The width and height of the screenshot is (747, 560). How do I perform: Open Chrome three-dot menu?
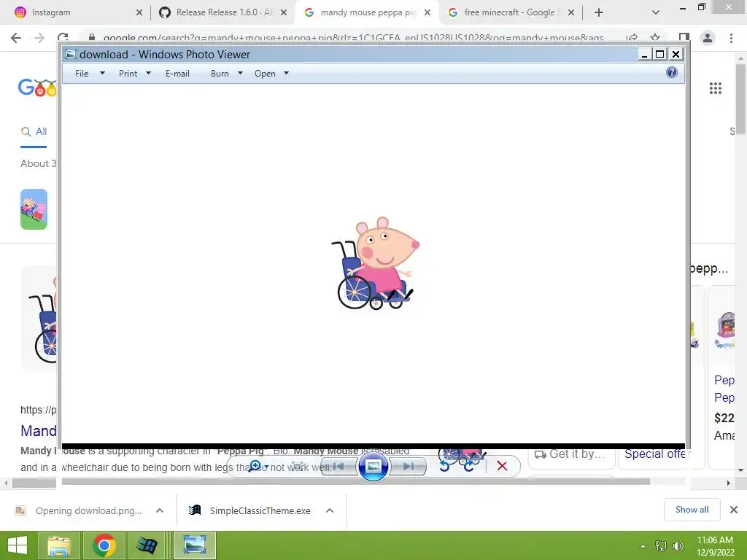pos(731,38)
